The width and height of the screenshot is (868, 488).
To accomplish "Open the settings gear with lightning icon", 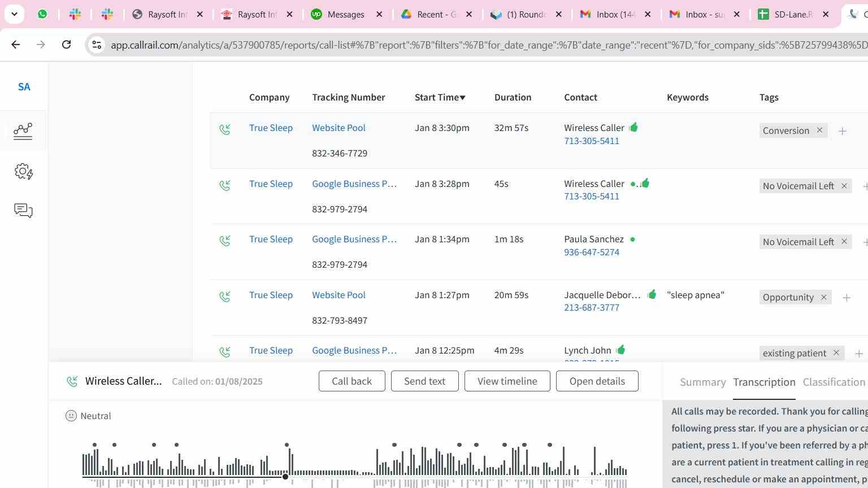I will (23, 171).
